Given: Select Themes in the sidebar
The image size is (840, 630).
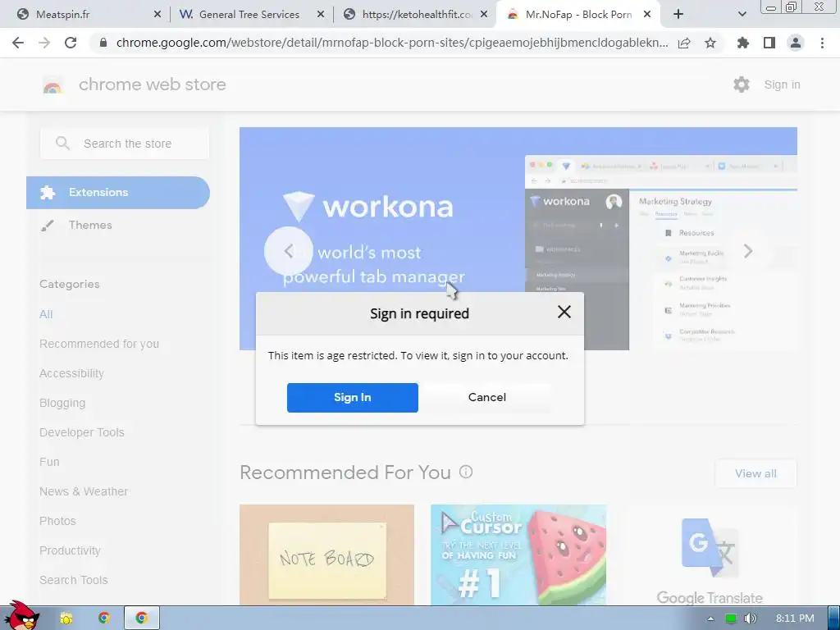Looking at the screenshot, I should tap(90, 225).
